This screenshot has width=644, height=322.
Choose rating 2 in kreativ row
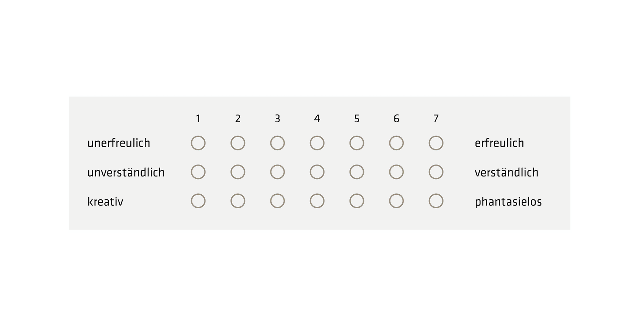[x=238, y=201]
